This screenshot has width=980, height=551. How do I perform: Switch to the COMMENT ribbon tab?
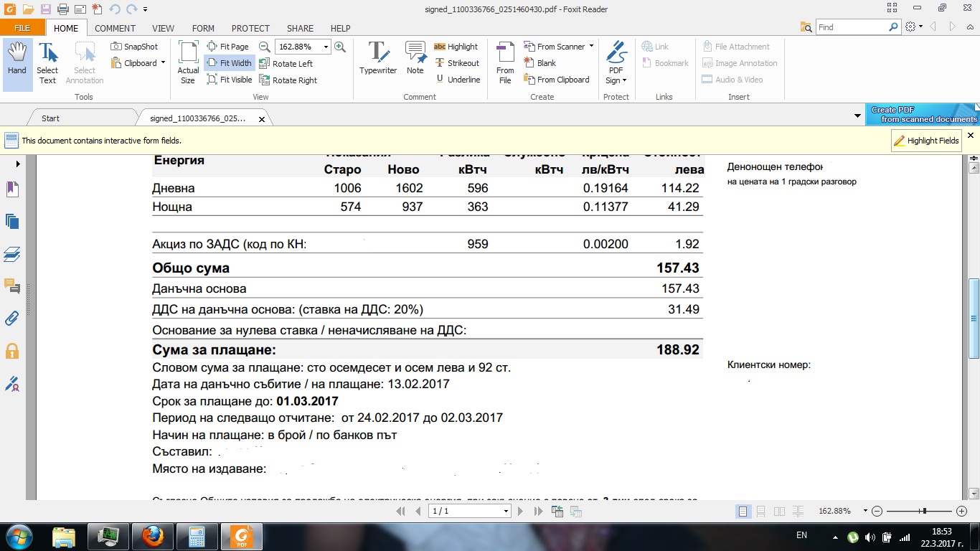coord(115,28)
